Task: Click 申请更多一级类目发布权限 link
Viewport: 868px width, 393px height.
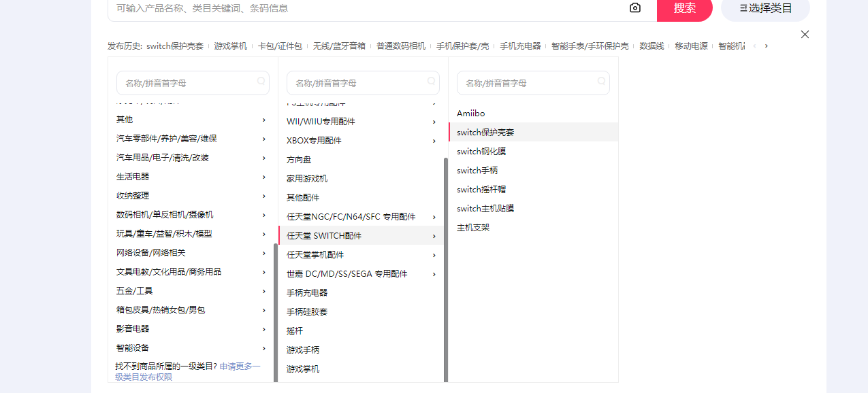Action: pos(238,366)
